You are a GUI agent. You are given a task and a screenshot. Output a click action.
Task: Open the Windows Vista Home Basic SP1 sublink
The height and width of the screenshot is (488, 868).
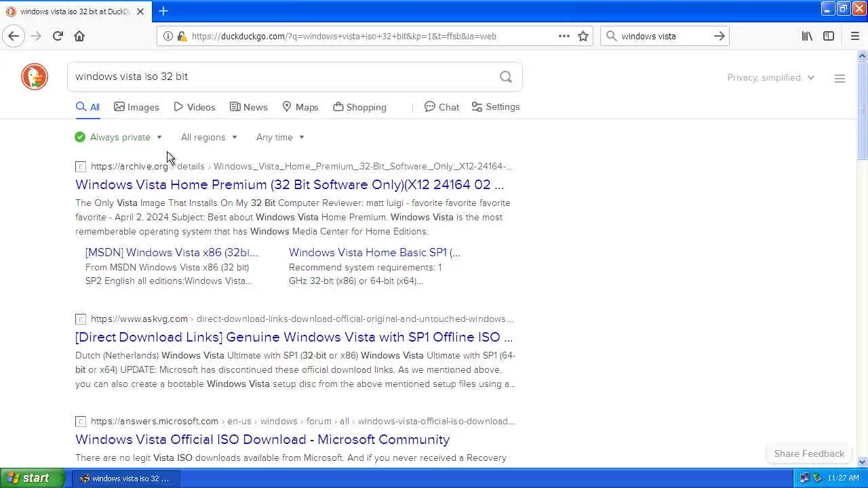[x=374, y=252]
